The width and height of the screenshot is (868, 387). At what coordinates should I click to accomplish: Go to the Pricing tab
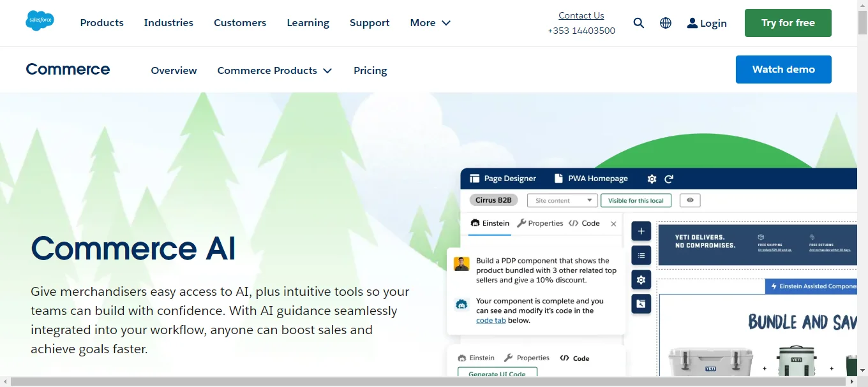click(370, 71)
